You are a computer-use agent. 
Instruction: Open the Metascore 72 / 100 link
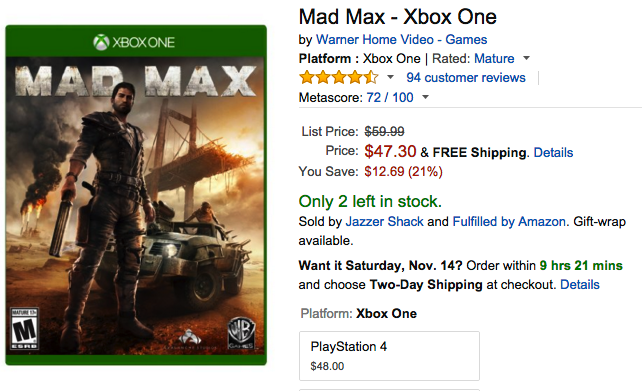click(389, 97)
